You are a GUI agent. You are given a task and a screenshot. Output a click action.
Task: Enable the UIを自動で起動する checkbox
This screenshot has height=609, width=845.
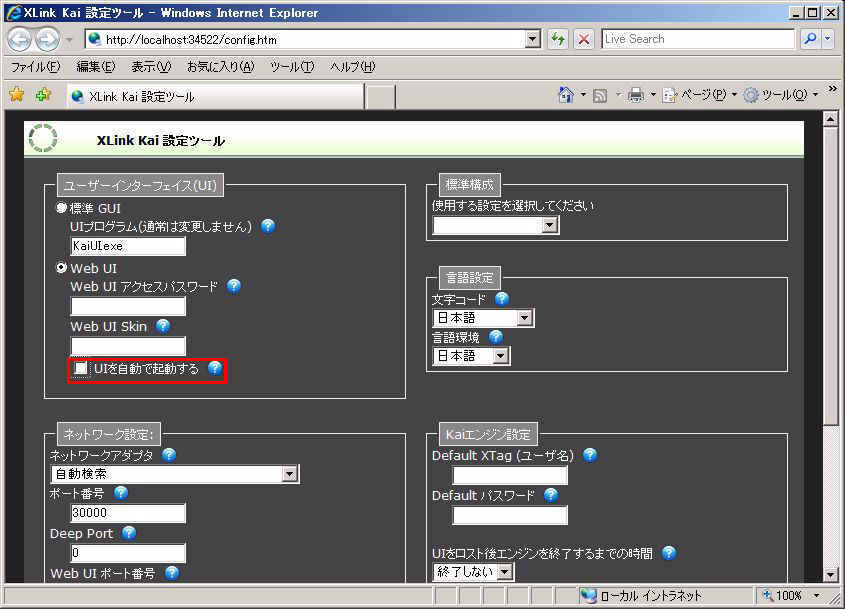81,368
